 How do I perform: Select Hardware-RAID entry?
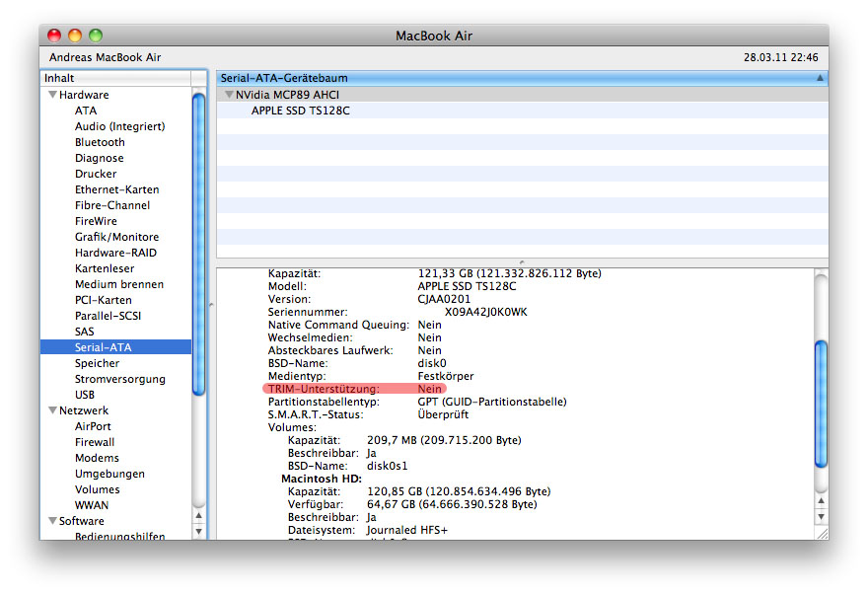(x=115, y=253)
